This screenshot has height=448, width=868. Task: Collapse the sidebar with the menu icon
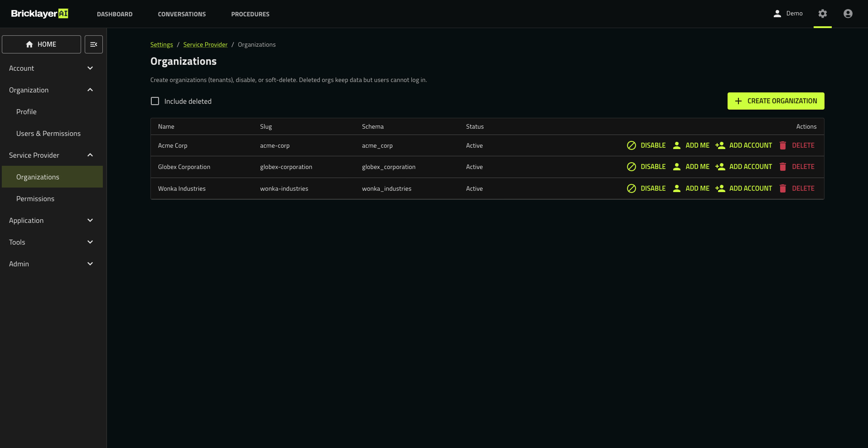pyautogui.click(x=94, y=44)
